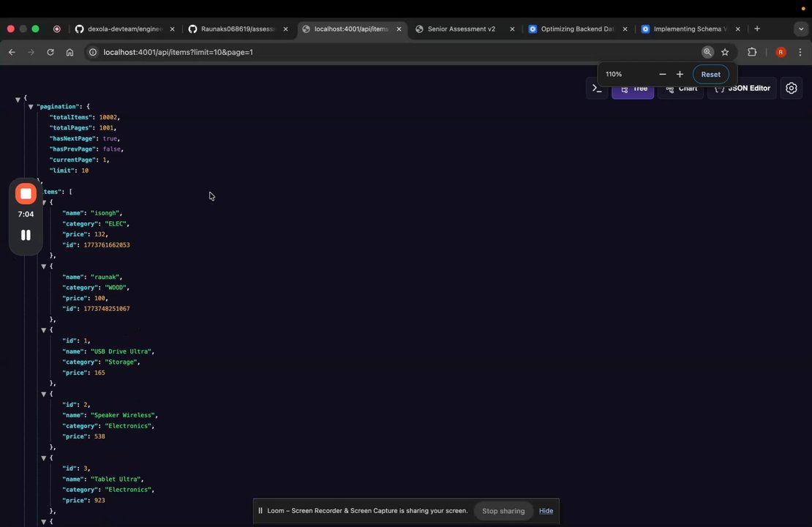Increase page zoom with plus button

click(680, 74)
